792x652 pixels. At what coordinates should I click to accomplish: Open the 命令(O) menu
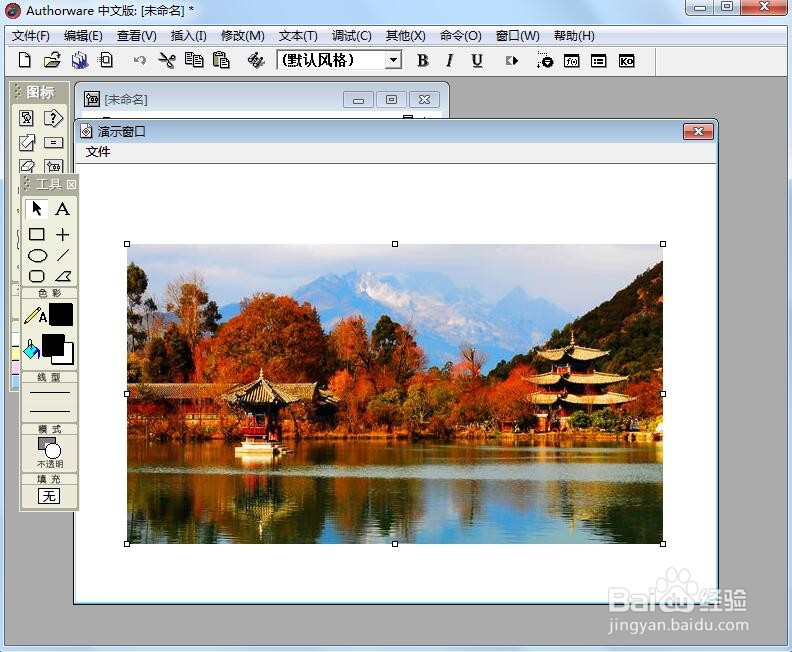tap(461, 36)
